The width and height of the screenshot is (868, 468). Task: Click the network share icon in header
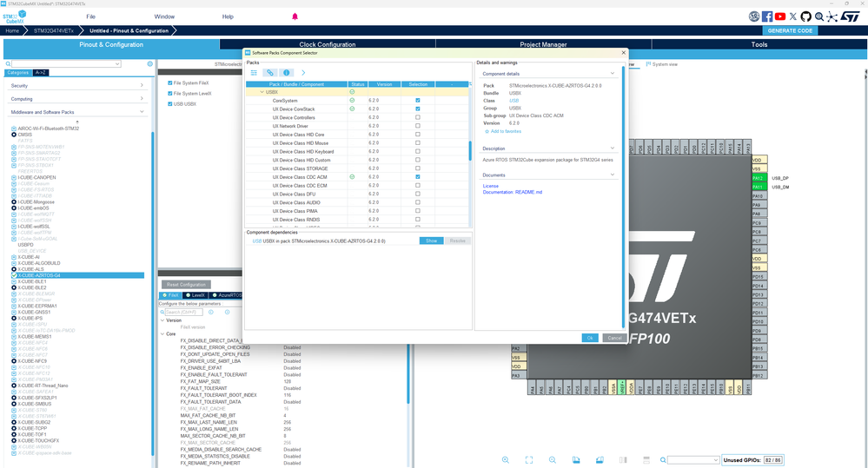click(832, 16)
